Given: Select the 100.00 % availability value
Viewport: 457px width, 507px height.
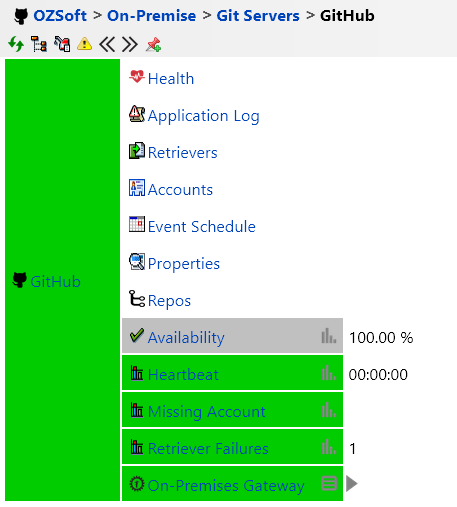Looking at the screenshot, I should coord(381,338).
